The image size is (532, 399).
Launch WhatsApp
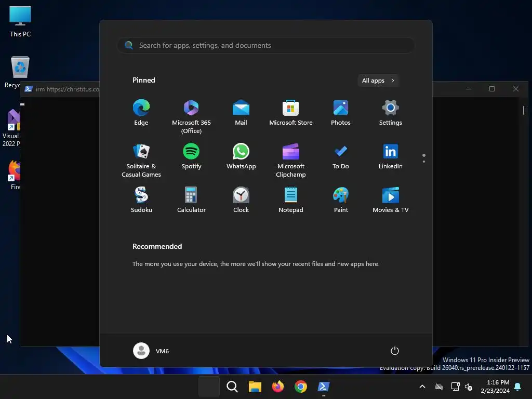coord(241,156)
